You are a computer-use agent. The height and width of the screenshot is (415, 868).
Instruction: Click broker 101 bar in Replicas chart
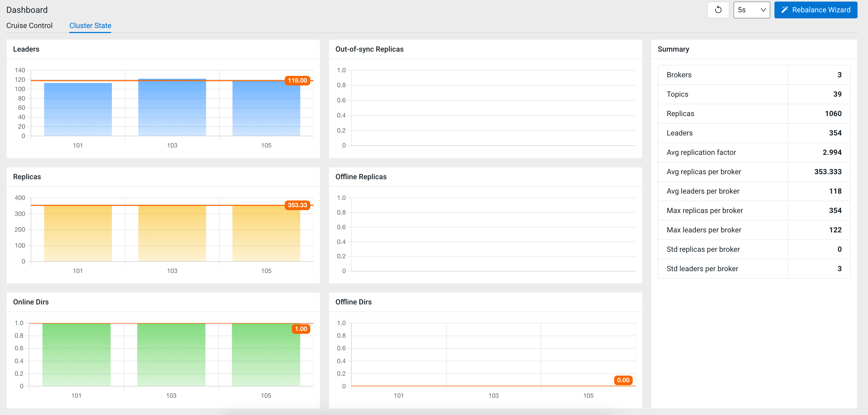coord(78,233)
